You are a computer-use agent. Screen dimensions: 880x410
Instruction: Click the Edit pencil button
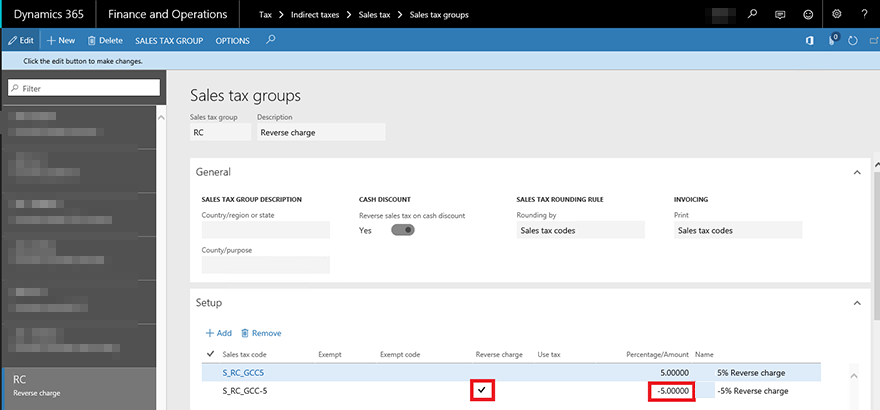click(21, 41)
